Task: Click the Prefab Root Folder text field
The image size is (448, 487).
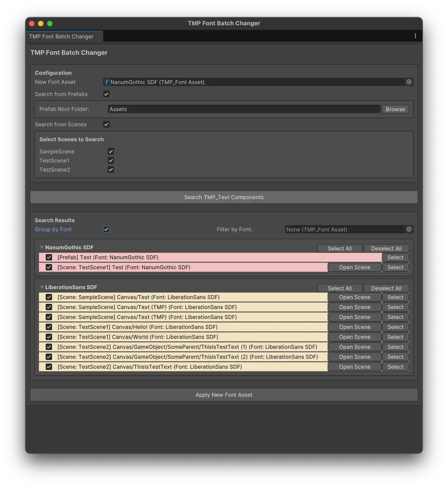Action: [x=242, y=109]
